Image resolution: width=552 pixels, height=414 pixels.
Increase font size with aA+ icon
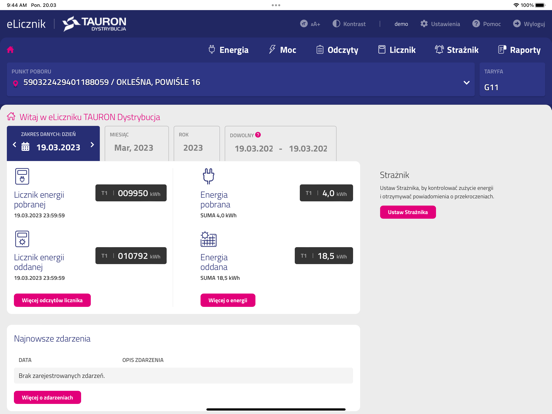tap(310, 24)
